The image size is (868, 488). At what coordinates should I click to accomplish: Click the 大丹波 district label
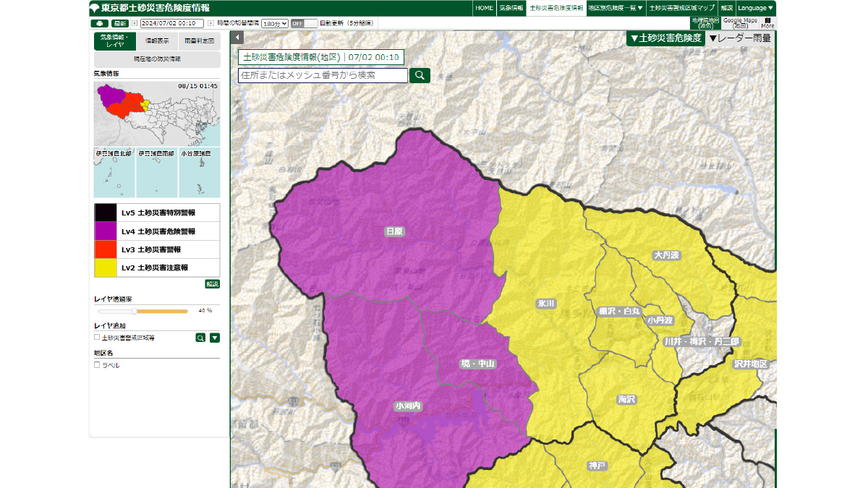coord(667,255)
